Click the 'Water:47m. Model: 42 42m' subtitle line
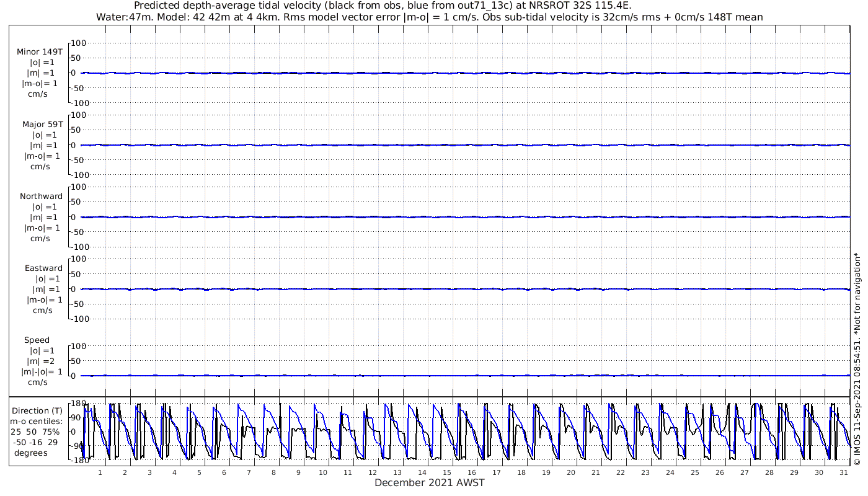The height and width of the screenshot is (496, 868). click(430, 17)
